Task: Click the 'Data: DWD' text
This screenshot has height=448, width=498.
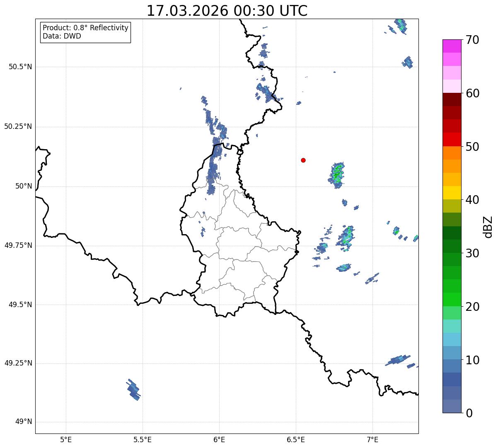Action: pos(62,36)
